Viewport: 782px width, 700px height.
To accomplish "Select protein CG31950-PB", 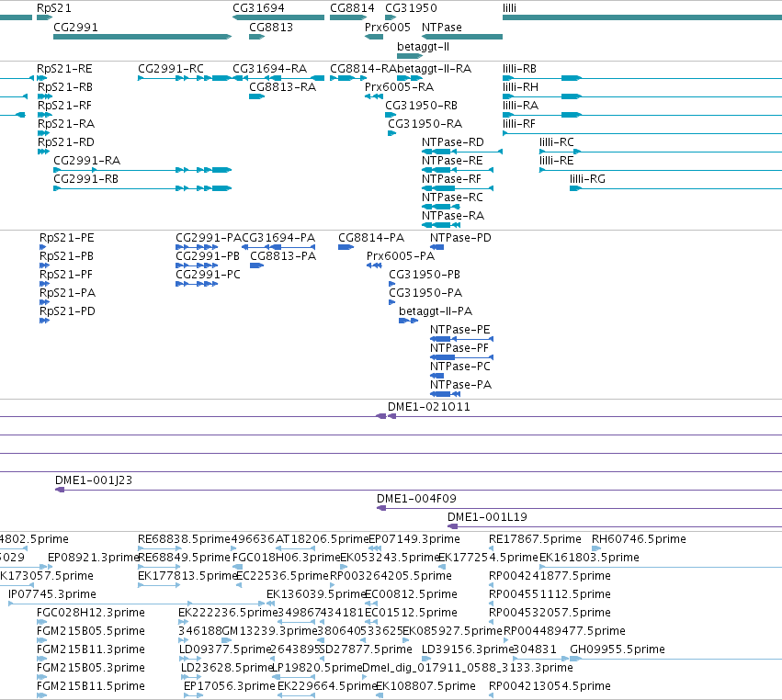I will [425, 275].
